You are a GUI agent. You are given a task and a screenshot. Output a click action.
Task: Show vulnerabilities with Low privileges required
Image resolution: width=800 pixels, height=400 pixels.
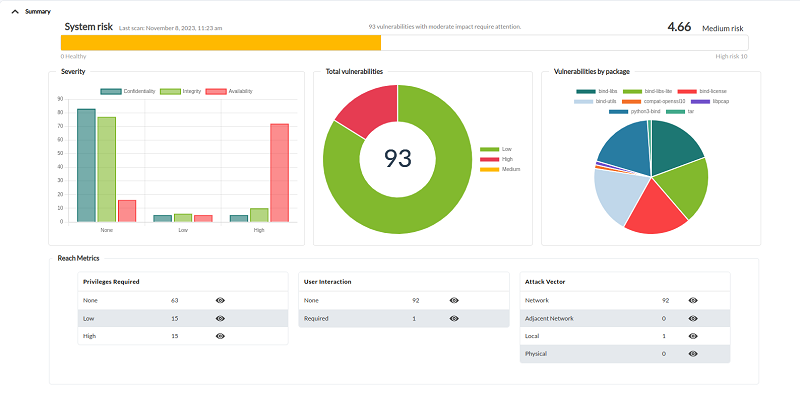220,318
